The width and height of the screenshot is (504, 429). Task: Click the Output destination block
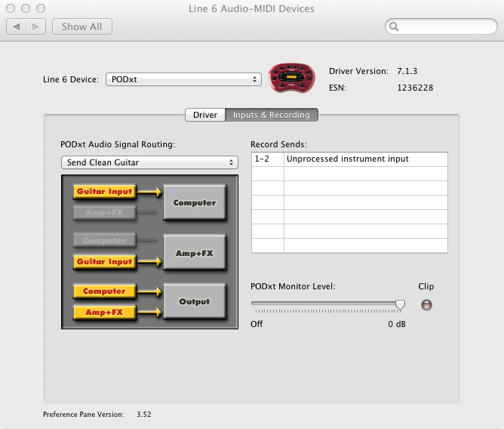point(195,301)
